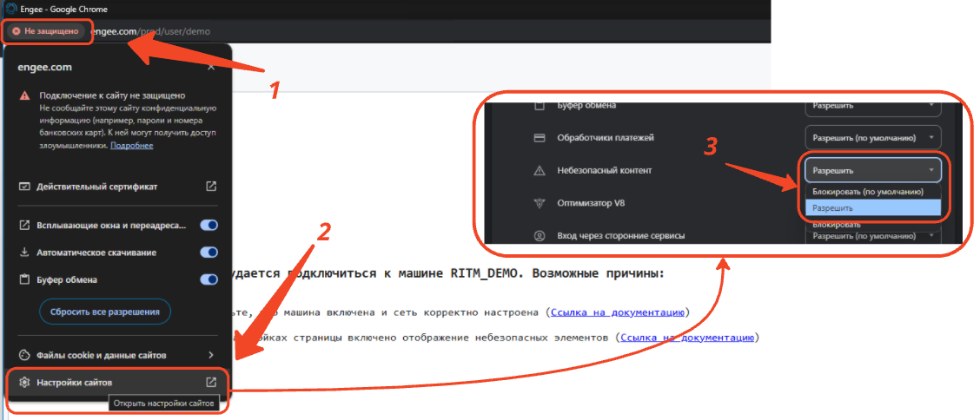Click the "Оптимизатор V8" settings row label
The height and width of the screenshot is (420, 980).
tap(591, 203)
